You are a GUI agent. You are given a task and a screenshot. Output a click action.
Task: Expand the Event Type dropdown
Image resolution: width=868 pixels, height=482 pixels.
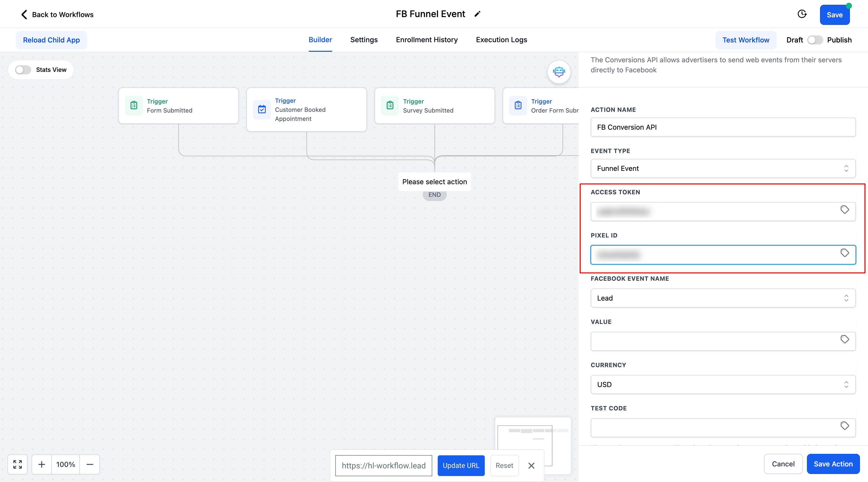pyautogui.click(x=723, y=169)
